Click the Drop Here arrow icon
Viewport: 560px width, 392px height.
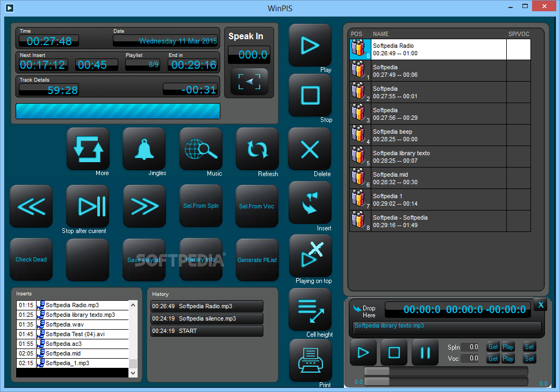pos(357,308)
